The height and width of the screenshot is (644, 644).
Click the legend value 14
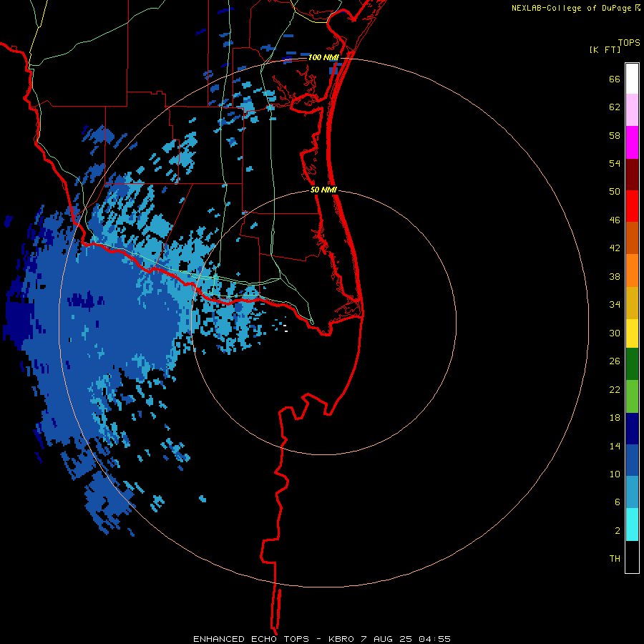point(615,446)
